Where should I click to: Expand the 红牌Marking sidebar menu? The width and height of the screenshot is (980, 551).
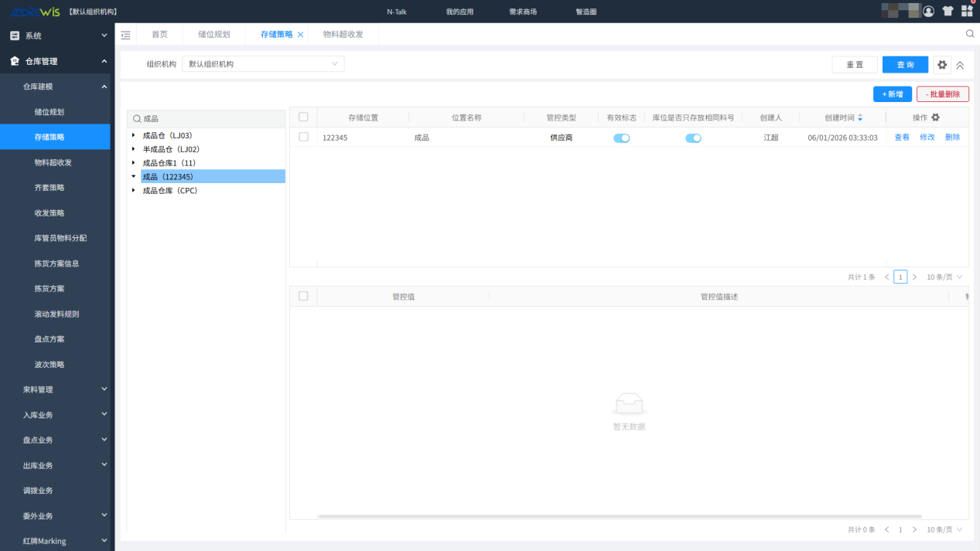point(104,541)
